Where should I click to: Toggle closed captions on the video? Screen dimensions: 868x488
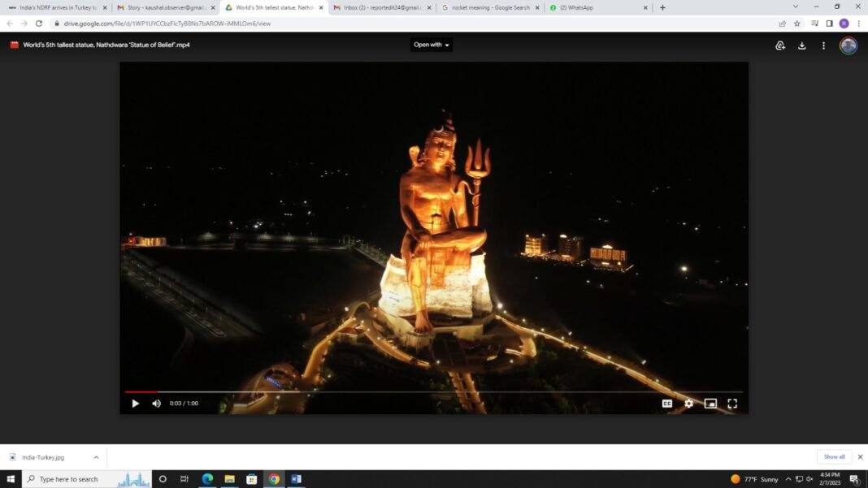click(667, 403)
